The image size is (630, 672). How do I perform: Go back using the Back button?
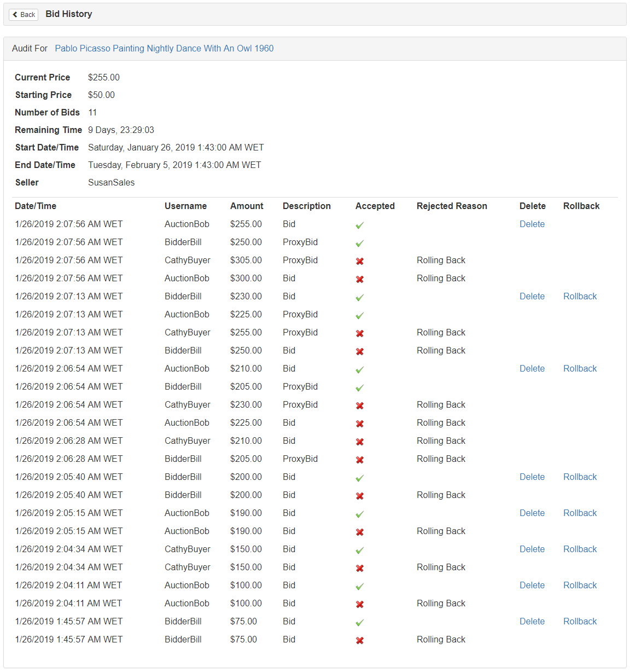click(24, 15)
